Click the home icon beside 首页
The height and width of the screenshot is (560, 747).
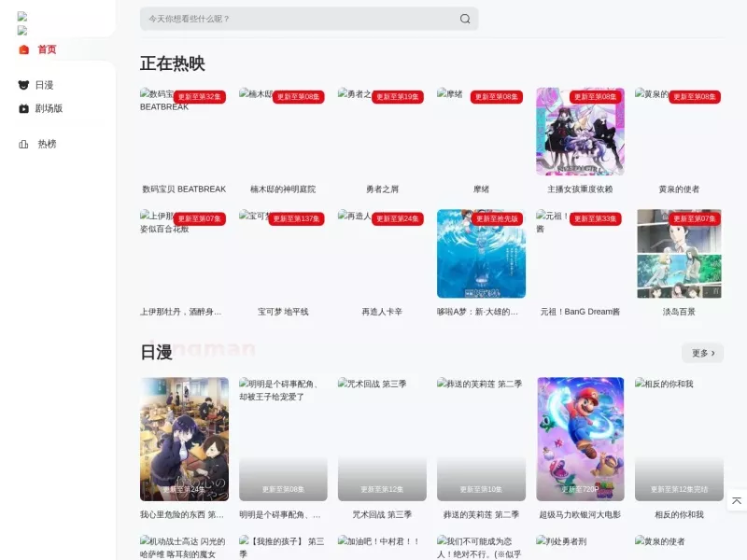[x=24, y=49]
